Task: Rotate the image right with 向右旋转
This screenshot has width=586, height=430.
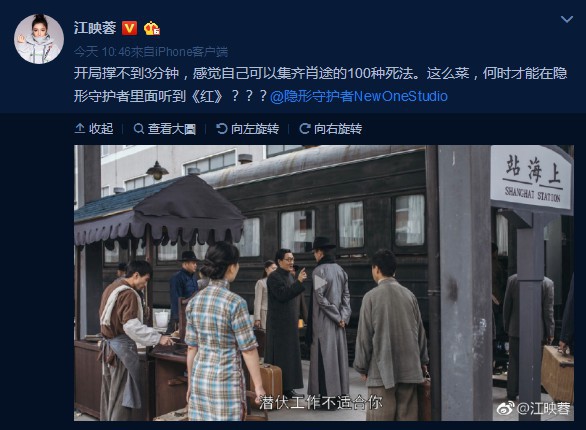Action: point(330,129)
